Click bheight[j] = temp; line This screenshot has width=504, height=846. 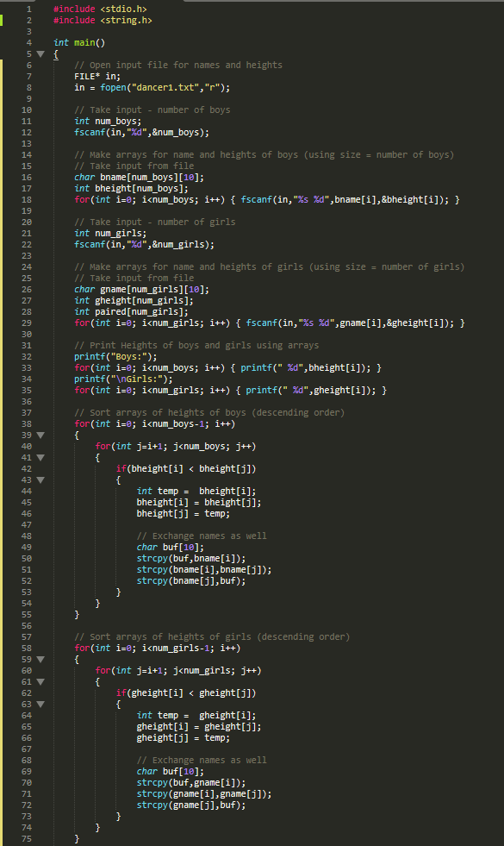click(184, 514)
